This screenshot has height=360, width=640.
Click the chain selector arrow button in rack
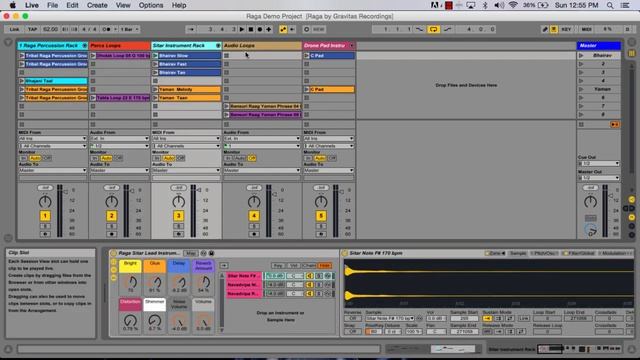224,265
